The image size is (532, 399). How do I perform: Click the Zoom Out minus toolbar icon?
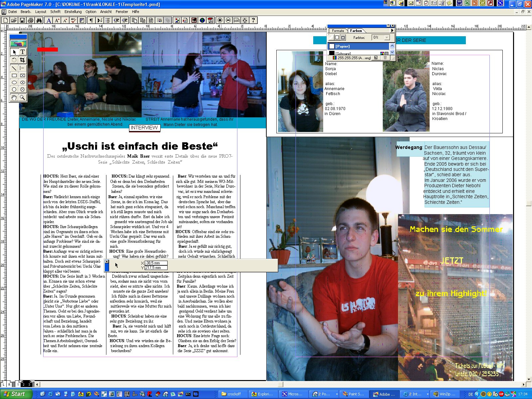228,20
